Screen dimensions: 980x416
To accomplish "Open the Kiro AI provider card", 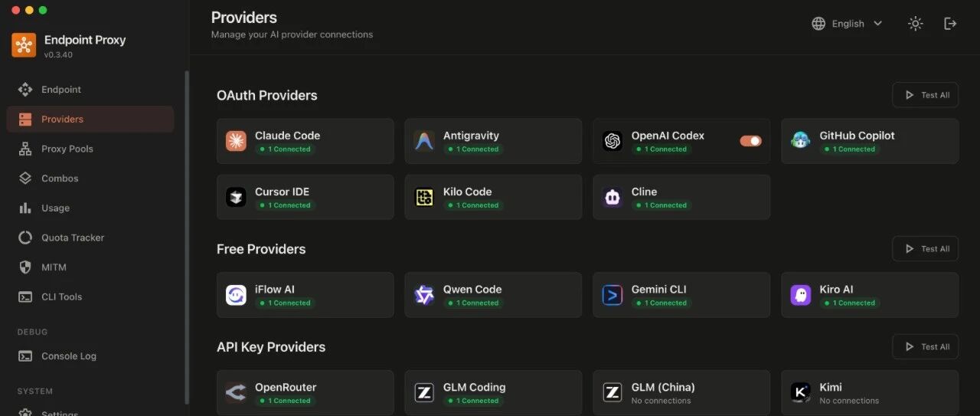I will point(870,295).
